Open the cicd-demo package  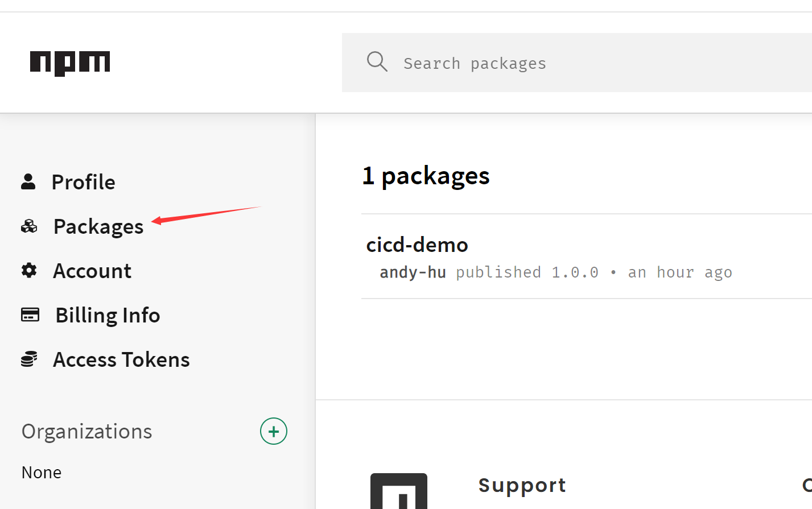[417, 245]
